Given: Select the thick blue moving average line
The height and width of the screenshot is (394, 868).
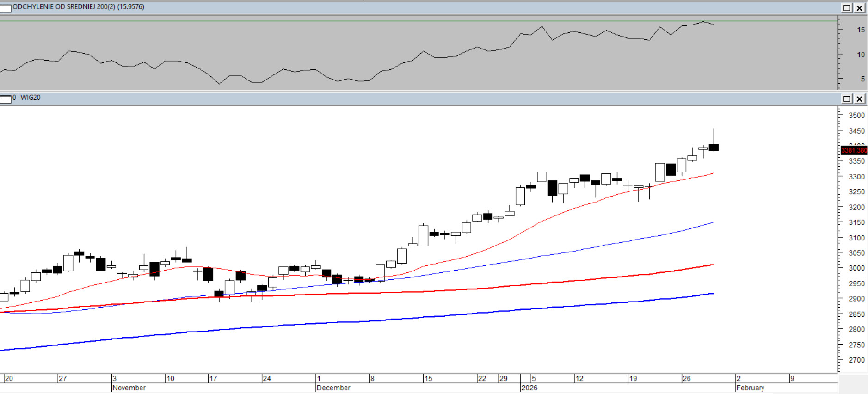Looking at the screenshot, I should [x=416, y=318].
